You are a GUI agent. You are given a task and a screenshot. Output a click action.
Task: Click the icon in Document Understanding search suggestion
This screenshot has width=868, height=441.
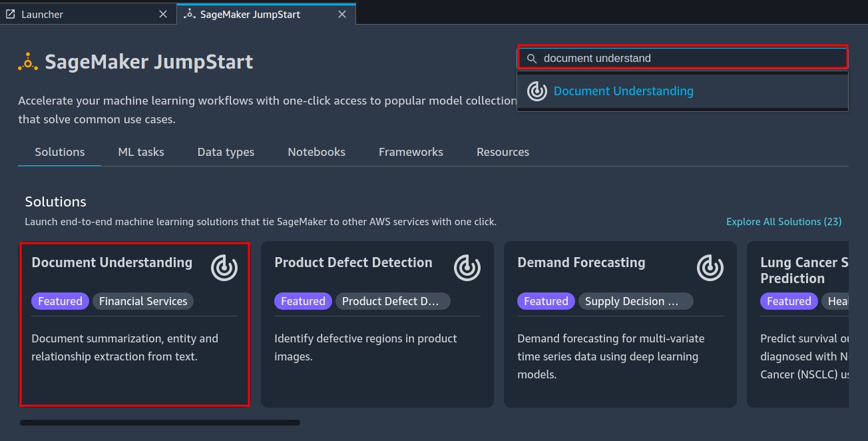tap(537, 91)
